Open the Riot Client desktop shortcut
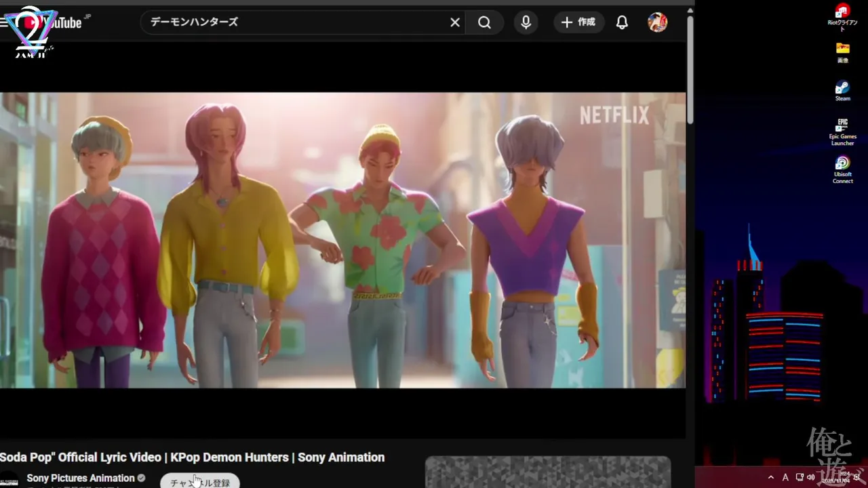This screenshot has width=868, height=488. tap(842, 18)
